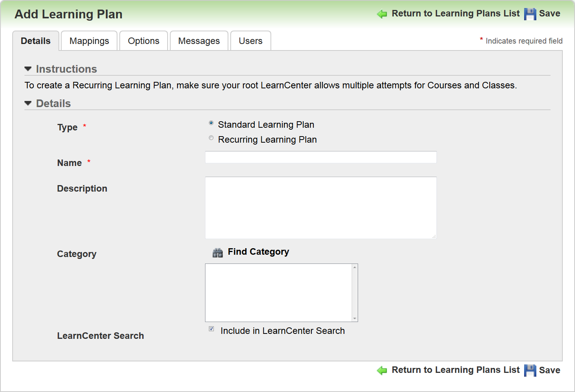Collapse the Details section triangle
Image resolution: width=575 pixels, height=392 pixels.
tap(28, 103)
